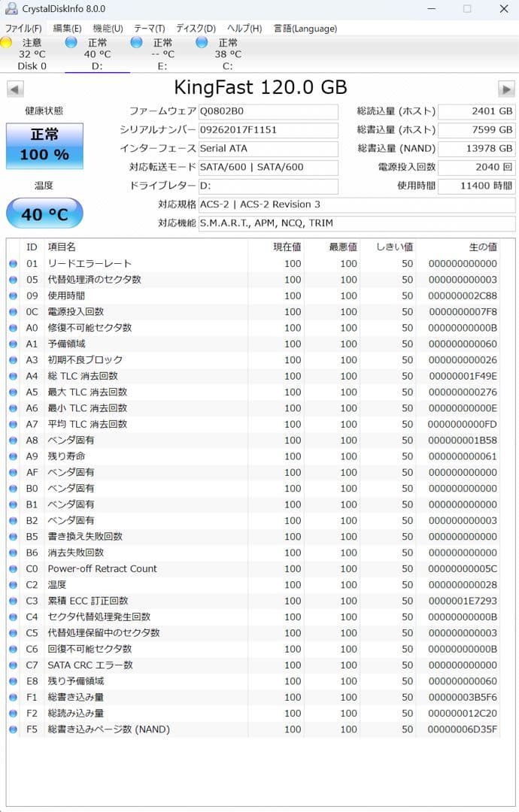Image resolution: width=519 pixels, height=812 pixels.
Task: Click status dot of row 01 リードエラーレート
Action: click(x=13, y=264)
